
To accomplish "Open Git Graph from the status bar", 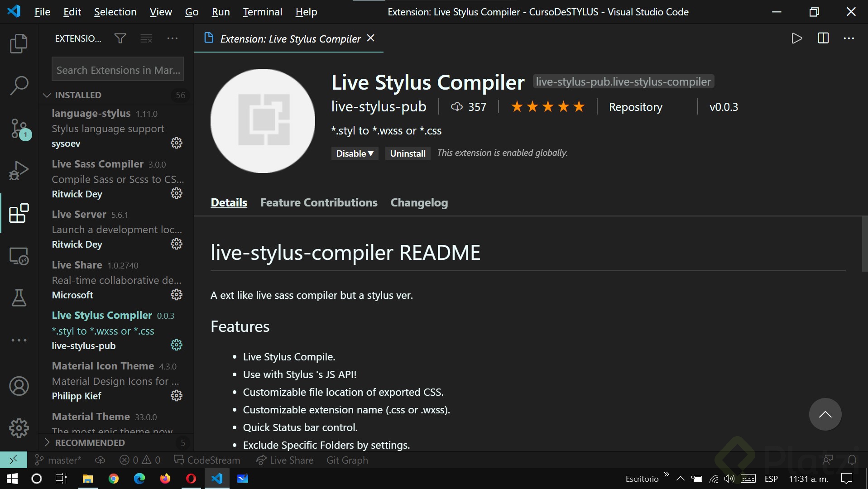I will (347, 460).
